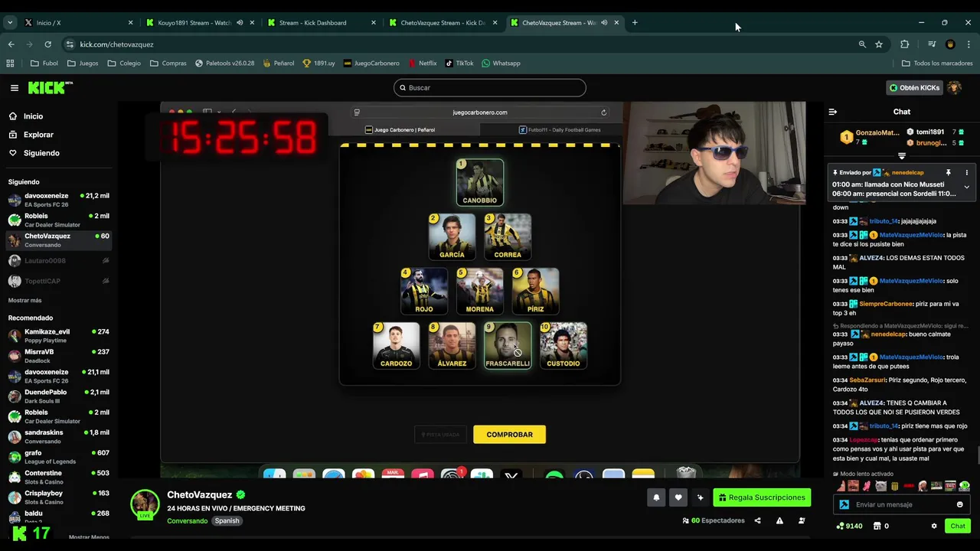
Task: Expand the pinned message chevron
Action: 966,187
